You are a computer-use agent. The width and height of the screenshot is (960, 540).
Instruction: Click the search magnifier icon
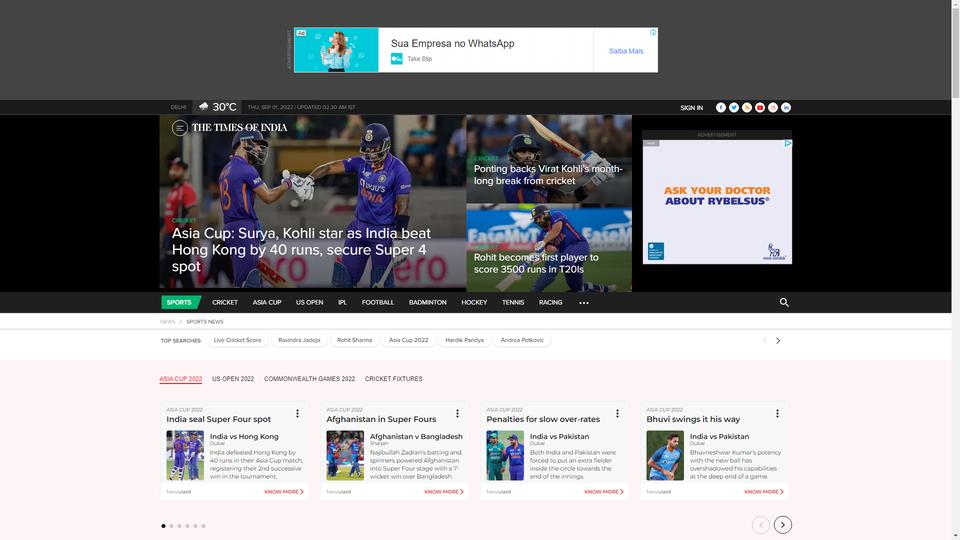784,302
